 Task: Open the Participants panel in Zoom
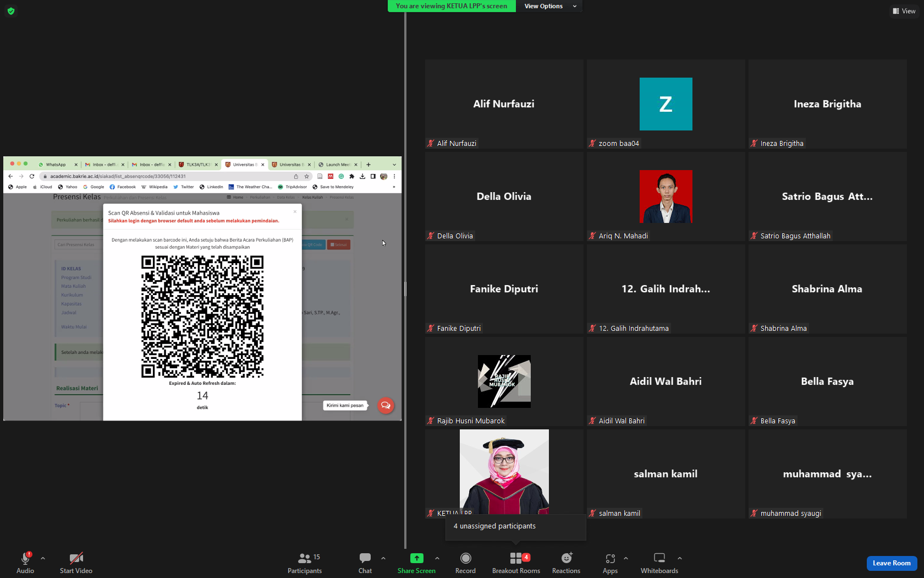305,563
